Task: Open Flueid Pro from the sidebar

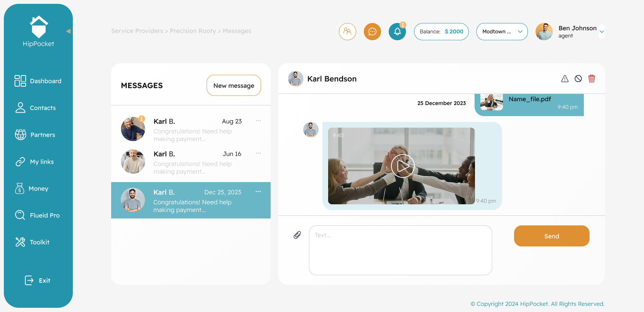Action: pos(37,215)
